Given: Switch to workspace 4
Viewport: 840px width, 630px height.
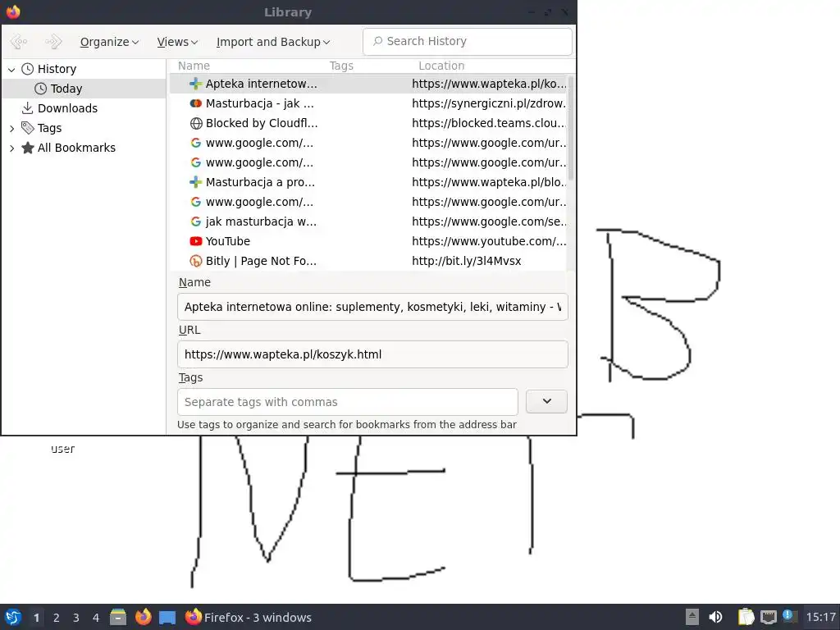Looking at the screenshot, I should [x=96, y=618].
